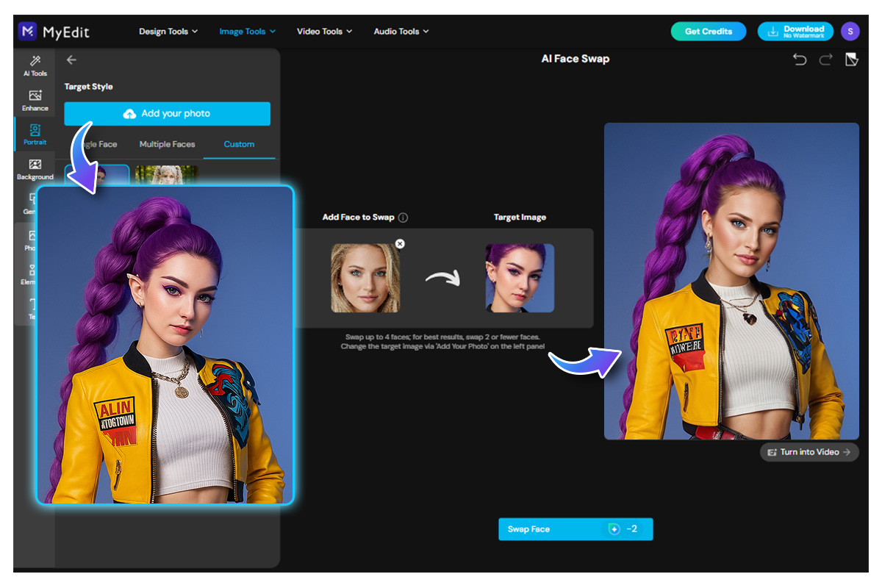Open the compare/preview icon near redo
The width and height of the screenshot is (882, 588).
[851, 59]
